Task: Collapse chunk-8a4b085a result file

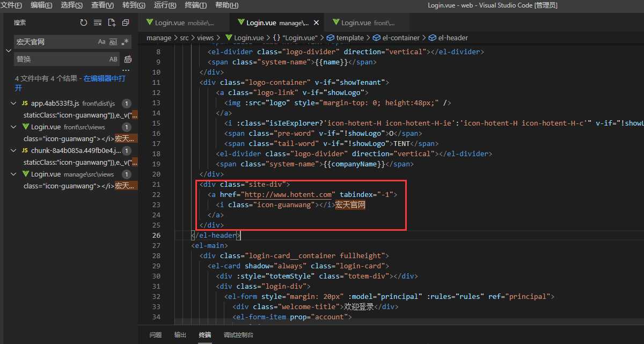Action: click(x=13, y=151)
